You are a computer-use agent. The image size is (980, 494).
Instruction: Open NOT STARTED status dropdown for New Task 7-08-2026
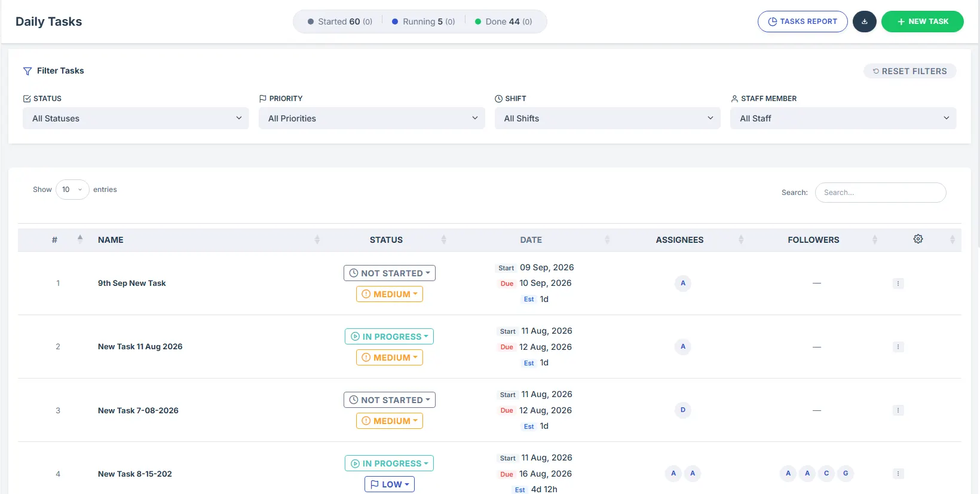point(390,400)
